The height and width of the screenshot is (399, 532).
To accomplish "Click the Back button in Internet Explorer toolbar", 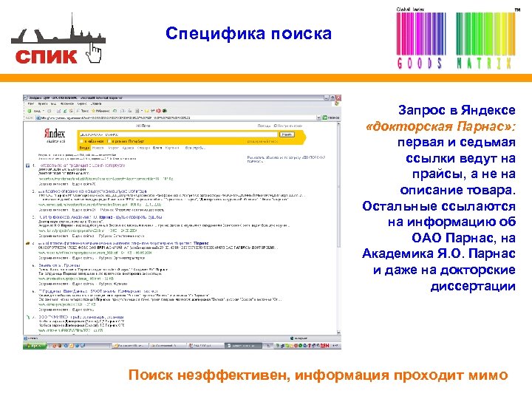I will tap(34, 111).
